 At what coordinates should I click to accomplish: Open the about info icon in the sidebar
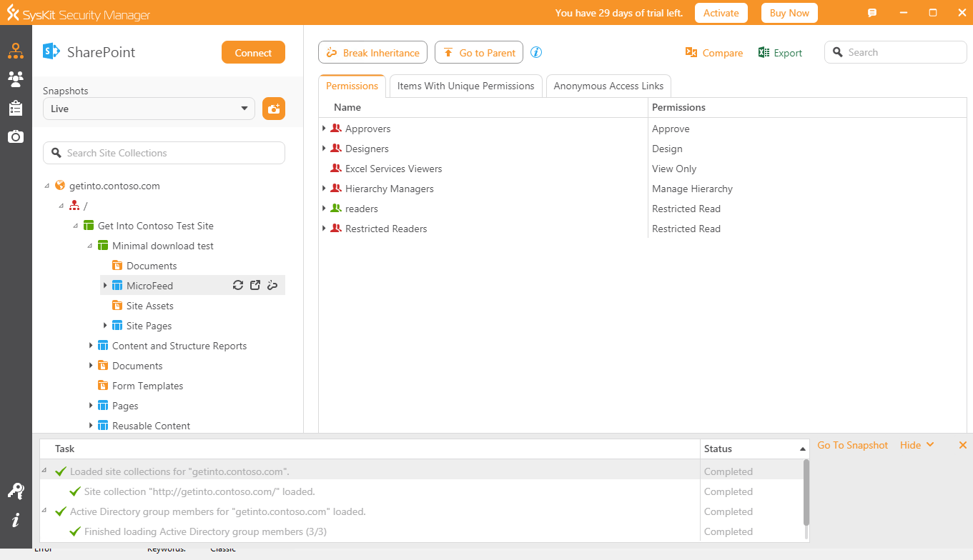point(16,520)
